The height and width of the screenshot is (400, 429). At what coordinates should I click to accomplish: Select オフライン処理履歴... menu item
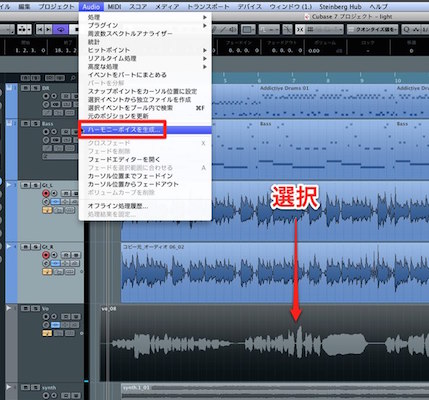click(x=145, y=206)
